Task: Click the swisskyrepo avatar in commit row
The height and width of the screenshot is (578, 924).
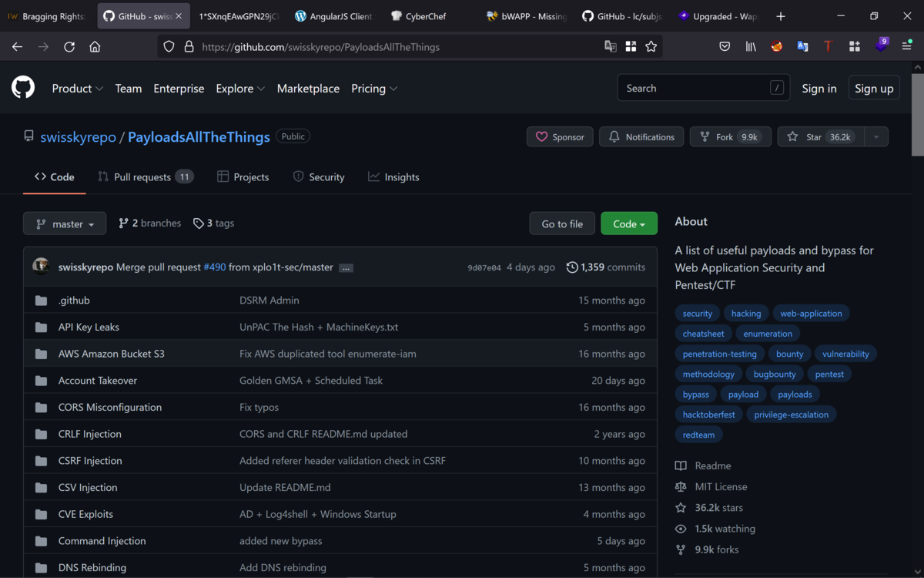Action: (42, 267)
